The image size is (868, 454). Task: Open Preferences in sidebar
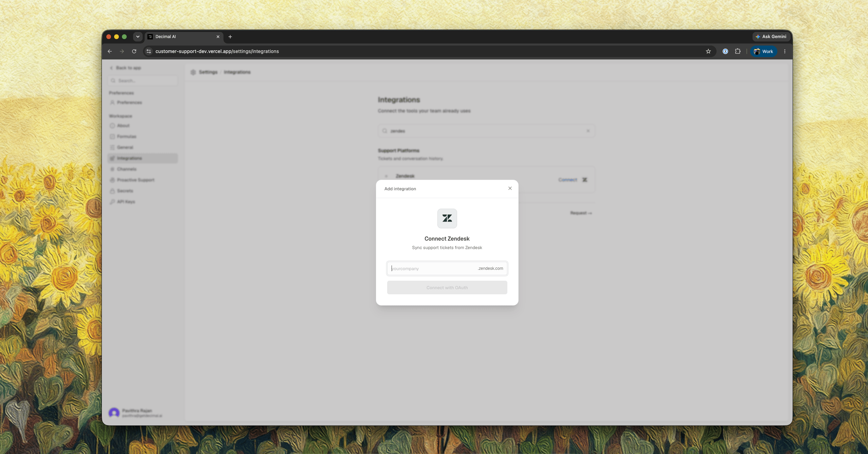[x=143, y=103]
